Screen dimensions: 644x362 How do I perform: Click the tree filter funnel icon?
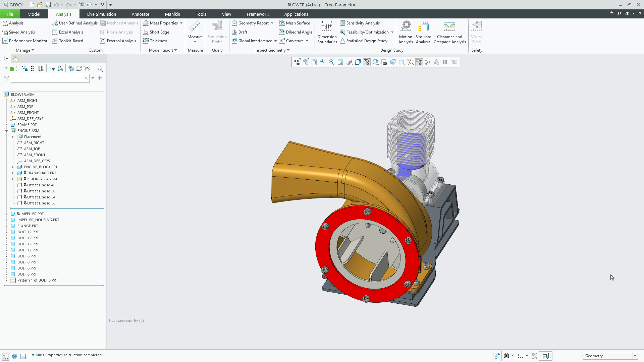6,78
